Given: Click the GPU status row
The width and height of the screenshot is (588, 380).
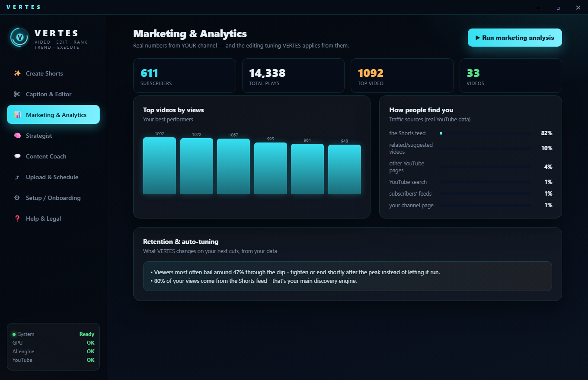Looking at the screenshot, I should [x=53, y=343].
